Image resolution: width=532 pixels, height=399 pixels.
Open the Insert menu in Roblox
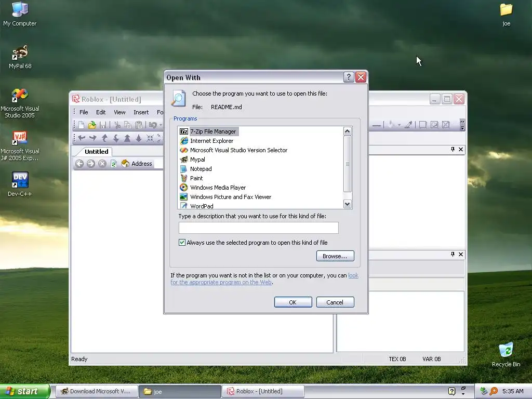click(x=141, y=112)
